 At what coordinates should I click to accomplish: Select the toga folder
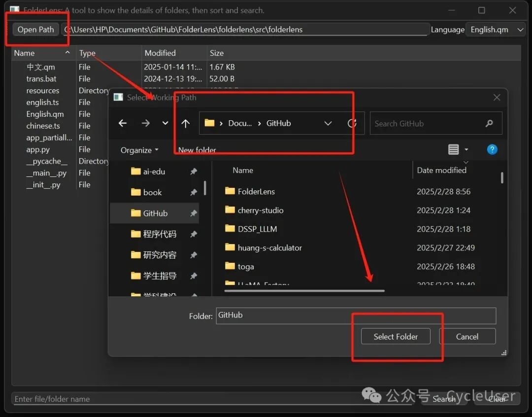pyautogui.click(x=246, y=267)
